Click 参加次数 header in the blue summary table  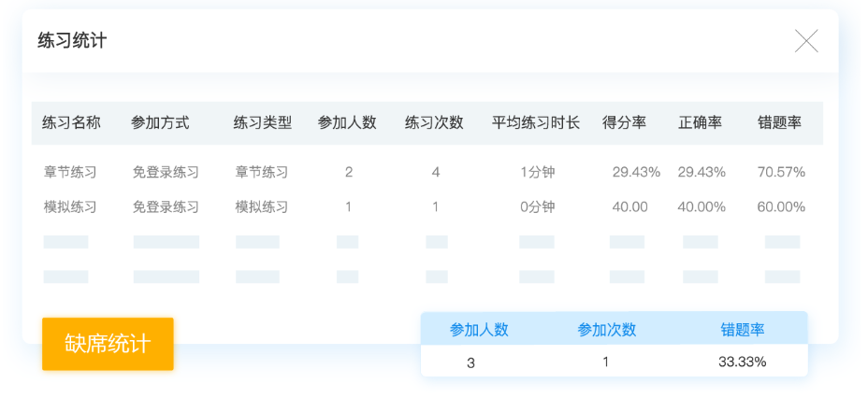point(607,329)
